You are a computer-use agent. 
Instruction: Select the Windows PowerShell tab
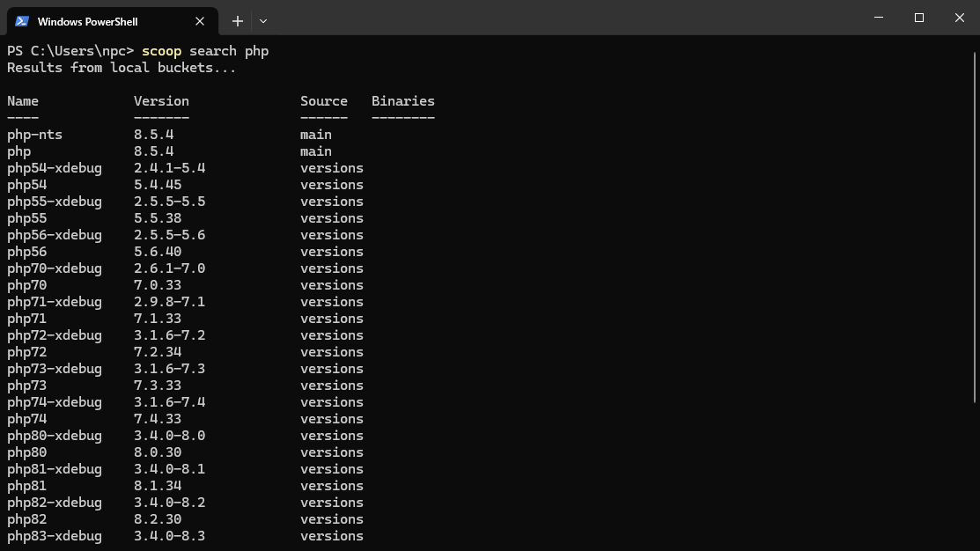[x=97, y=21]
